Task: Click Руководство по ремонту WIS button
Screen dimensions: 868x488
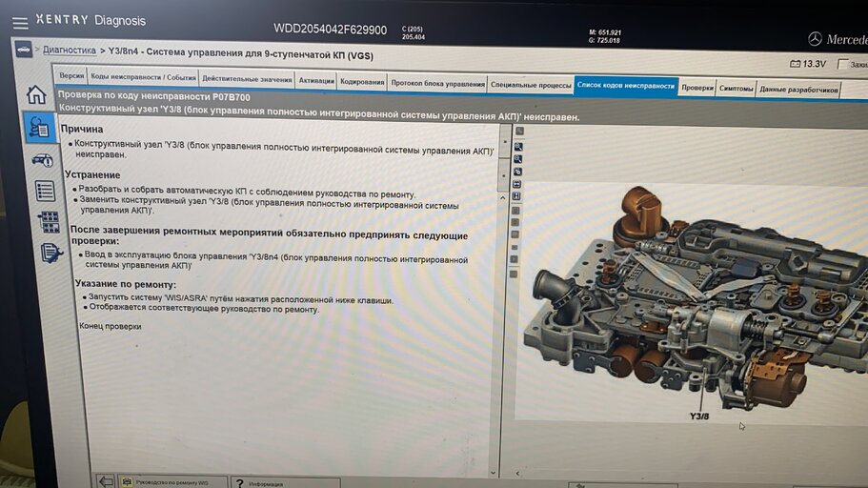Action: tap(172, 482)
